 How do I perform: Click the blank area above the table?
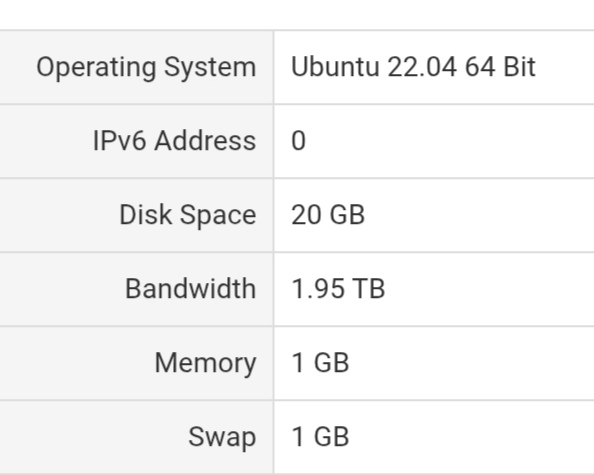coord(297,14)
